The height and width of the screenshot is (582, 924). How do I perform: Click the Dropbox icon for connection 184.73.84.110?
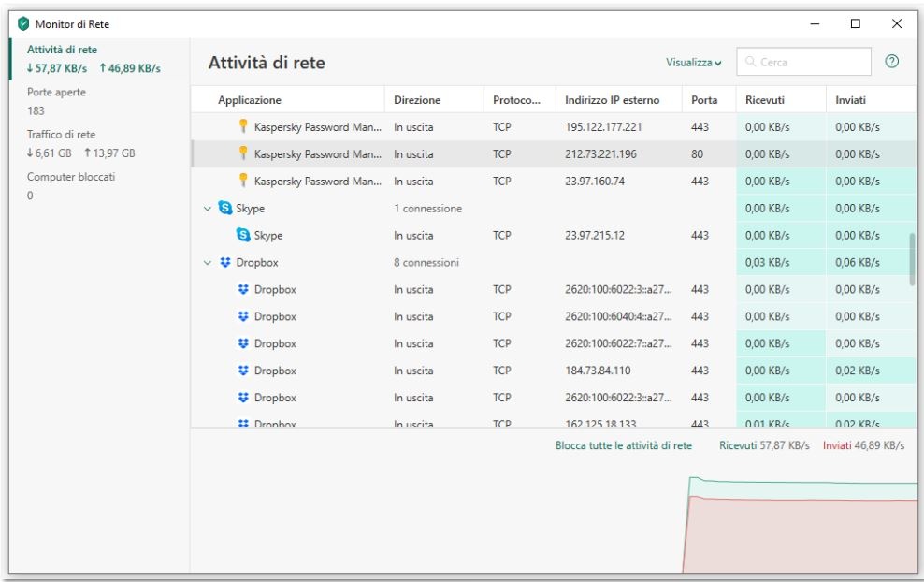pos(243,371)
